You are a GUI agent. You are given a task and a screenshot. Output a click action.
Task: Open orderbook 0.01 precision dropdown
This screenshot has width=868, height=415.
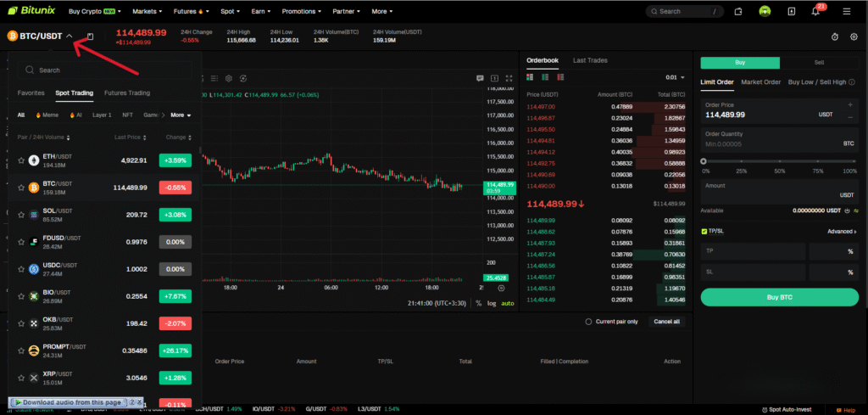[x=676, y=77]
